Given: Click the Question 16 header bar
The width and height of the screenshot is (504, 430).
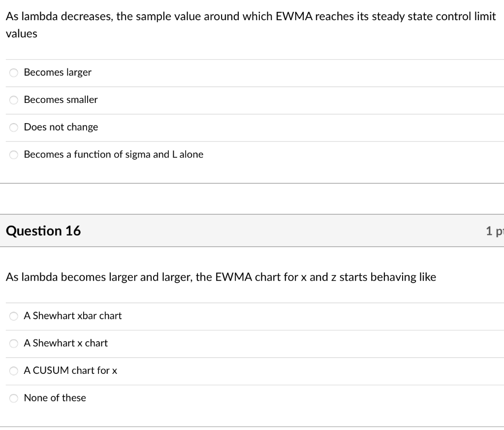Looking at the screenshot, I should click(x=252, y=231).
